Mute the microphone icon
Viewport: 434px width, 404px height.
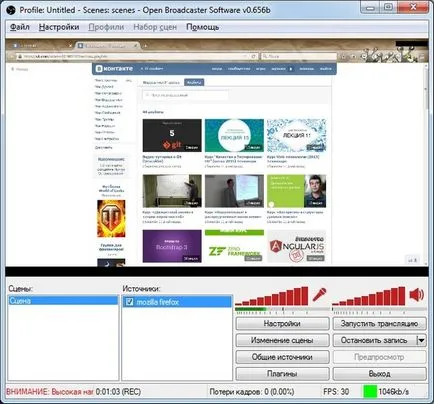pos(319,295)
